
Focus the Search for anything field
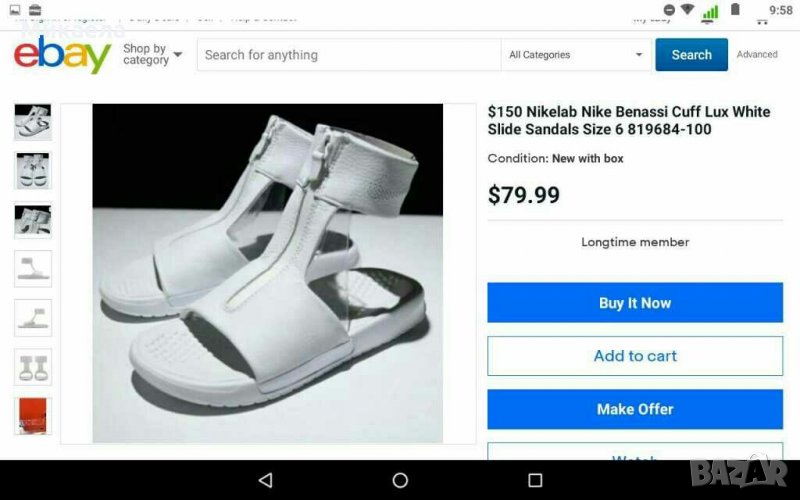348,55
